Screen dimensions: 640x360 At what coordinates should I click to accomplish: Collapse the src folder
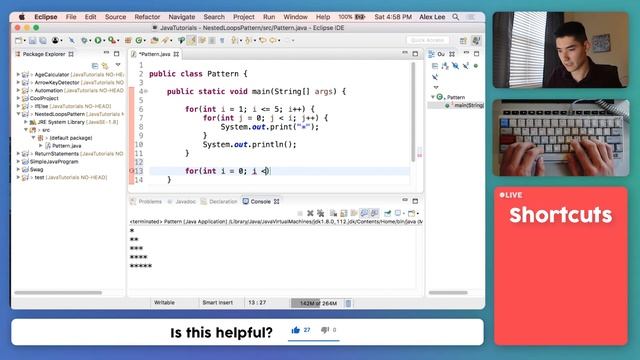[26, 130]
